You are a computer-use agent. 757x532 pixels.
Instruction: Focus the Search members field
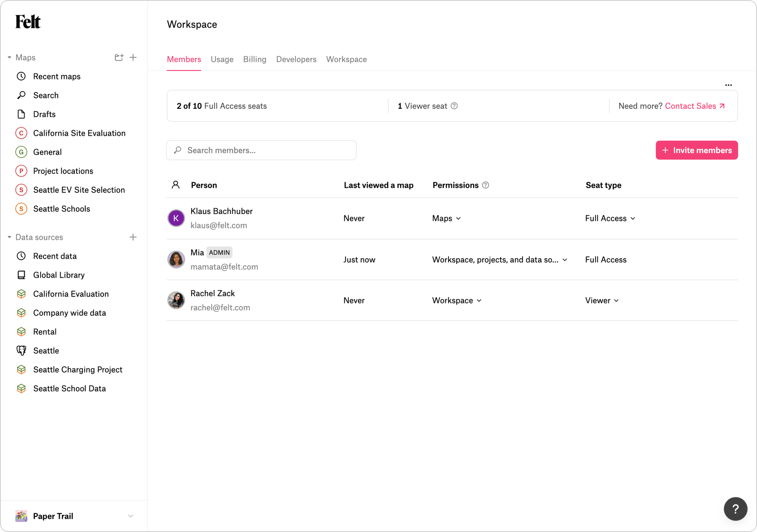[x=261, y=150]
